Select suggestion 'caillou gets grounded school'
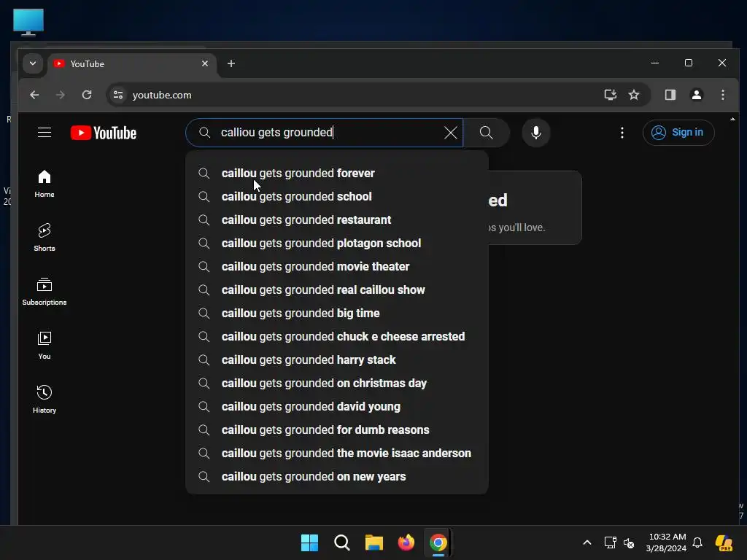Image resolution: width=747 pixels, height=560 pixels. [x=337, y=197]
